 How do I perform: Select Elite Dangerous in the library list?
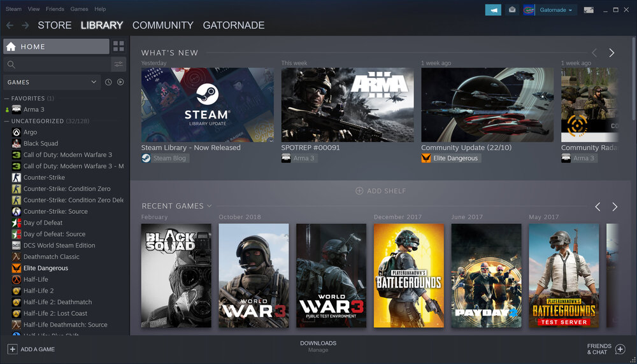[x=45, y=269]
